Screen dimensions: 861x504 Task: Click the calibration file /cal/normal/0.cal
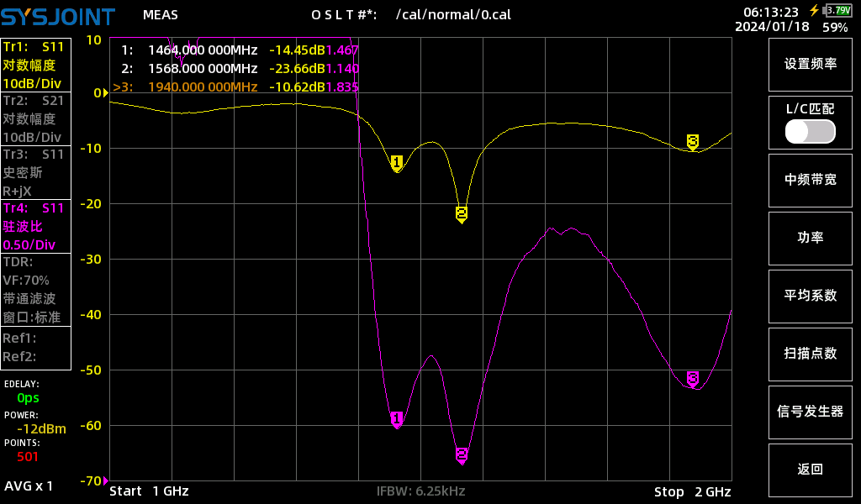pyautogui.click(x=453, y=15)
